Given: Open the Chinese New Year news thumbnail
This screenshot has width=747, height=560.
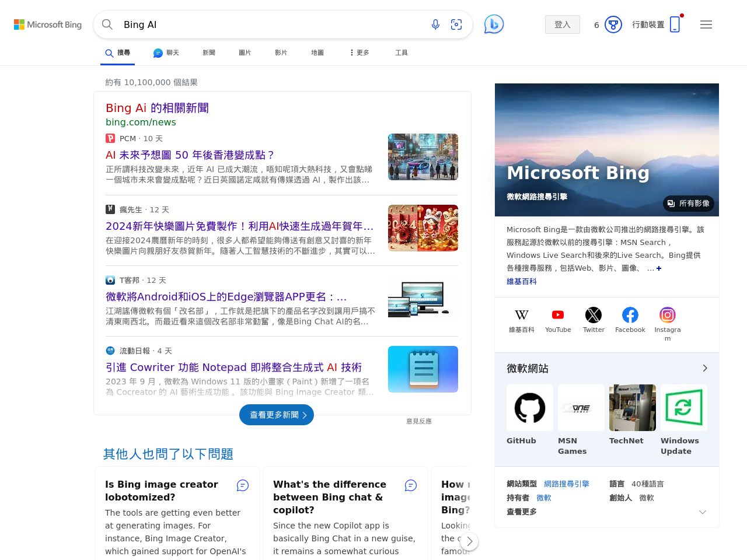Looking at the screenshot, I should pos(423,228).
